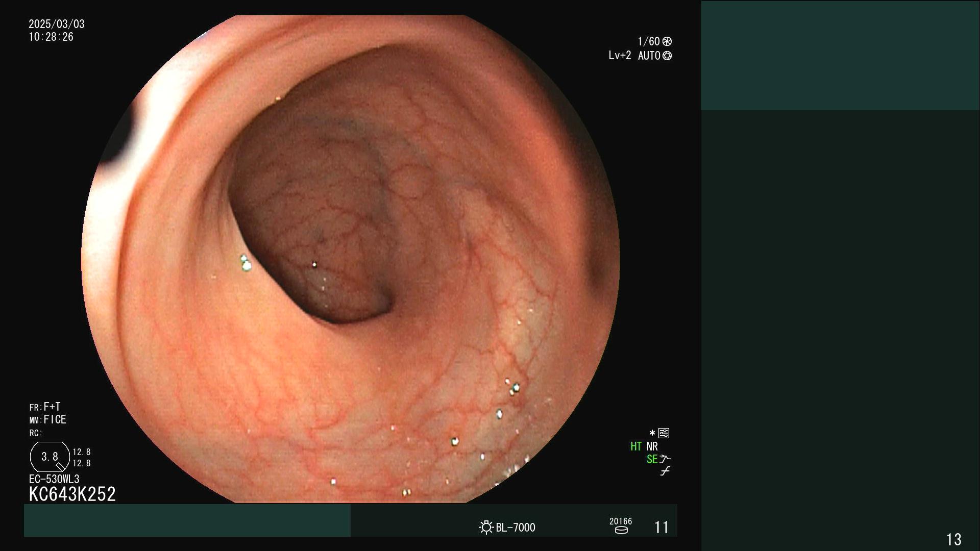Click the scope model EC-530WL3 text
This screenshot has width=980, height=551.
54,479
